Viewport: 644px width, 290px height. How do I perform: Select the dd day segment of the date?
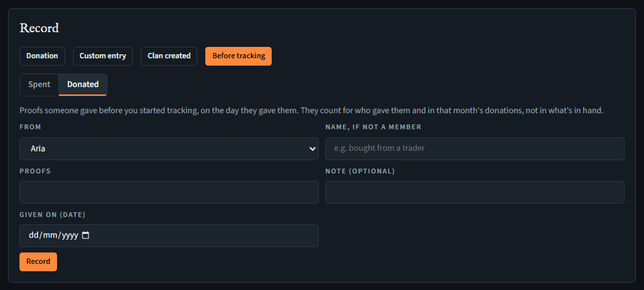tap(33, 236)
